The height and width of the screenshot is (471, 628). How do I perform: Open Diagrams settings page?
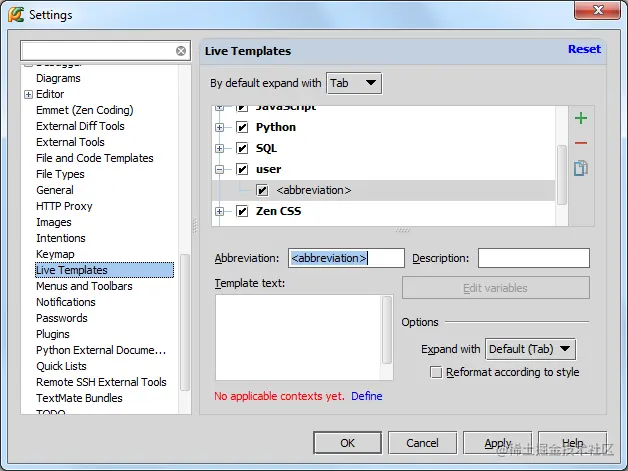click(x=58, y=78)
